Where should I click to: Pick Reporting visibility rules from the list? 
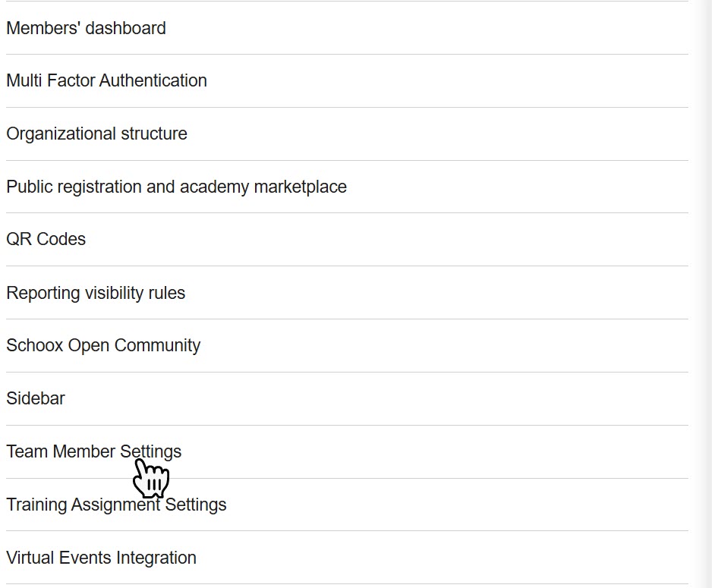point(96,293)
